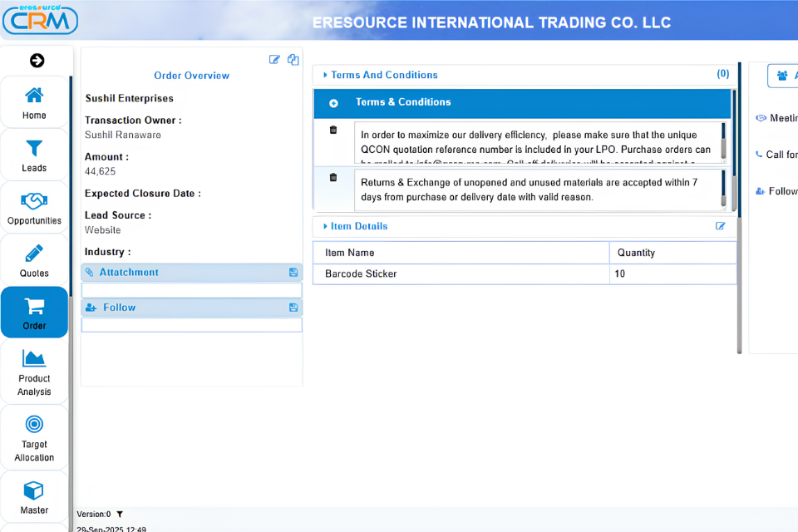Go to the Leads module

pos(34,155)
